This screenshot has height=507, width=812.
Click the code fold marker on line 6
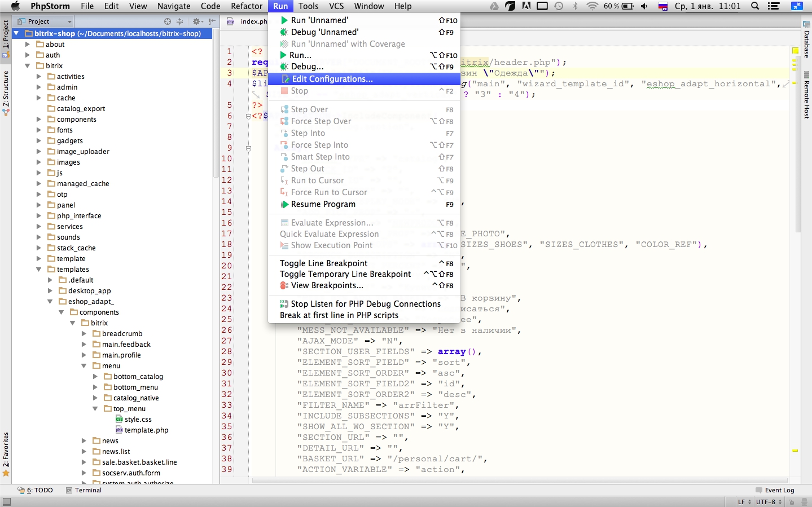[248, 116]
